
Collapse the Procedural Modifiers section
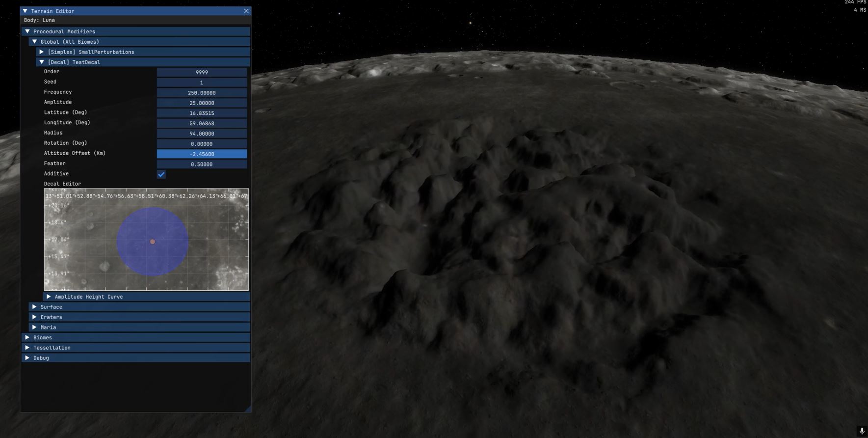coord(27,31)
